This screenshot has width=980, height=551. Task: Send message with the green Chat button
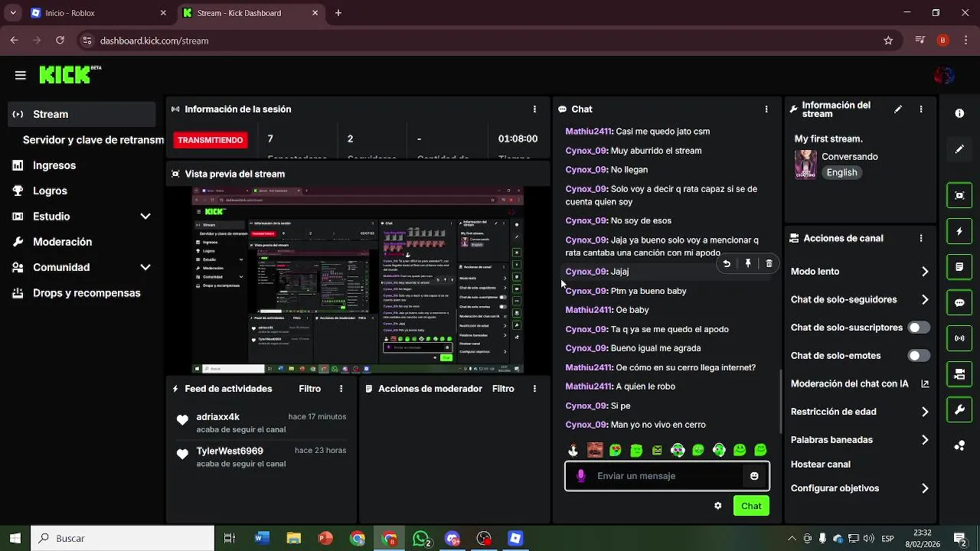coord(751,506)
